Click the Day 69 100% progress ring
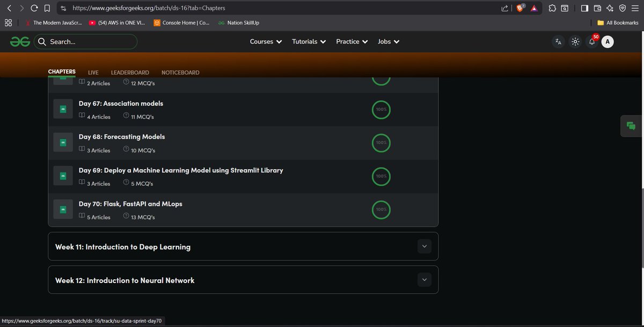This screenshot has width=644, height=327. point(381,176)
